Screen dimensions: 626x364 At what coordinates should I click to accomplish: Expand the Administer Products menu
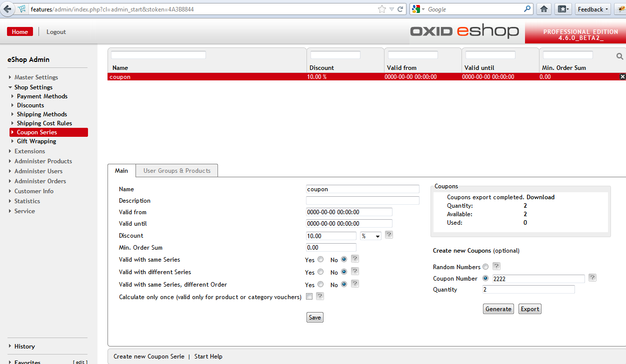[43, 161]
